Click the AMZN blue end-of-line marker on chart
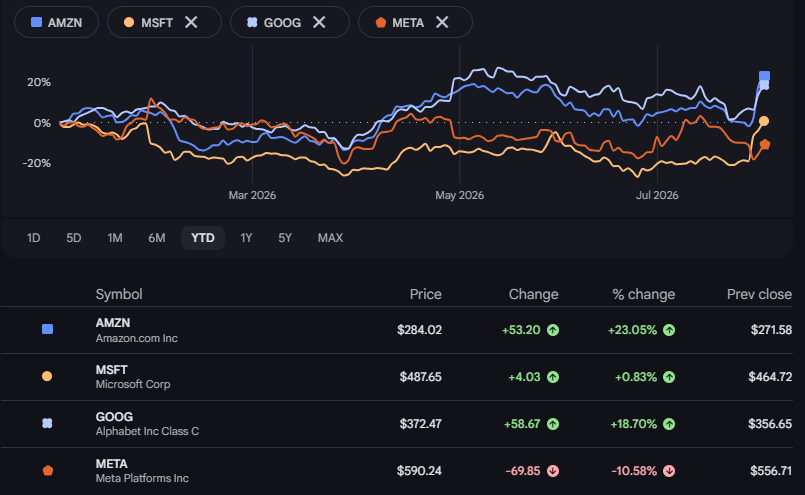 click(764, 76)
